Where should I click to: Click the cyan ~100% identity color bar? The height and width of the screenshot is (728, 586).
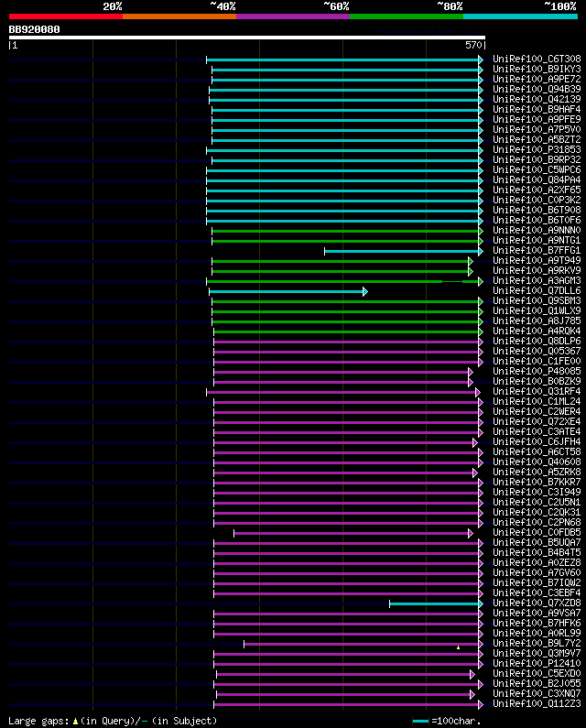[520, 16]
